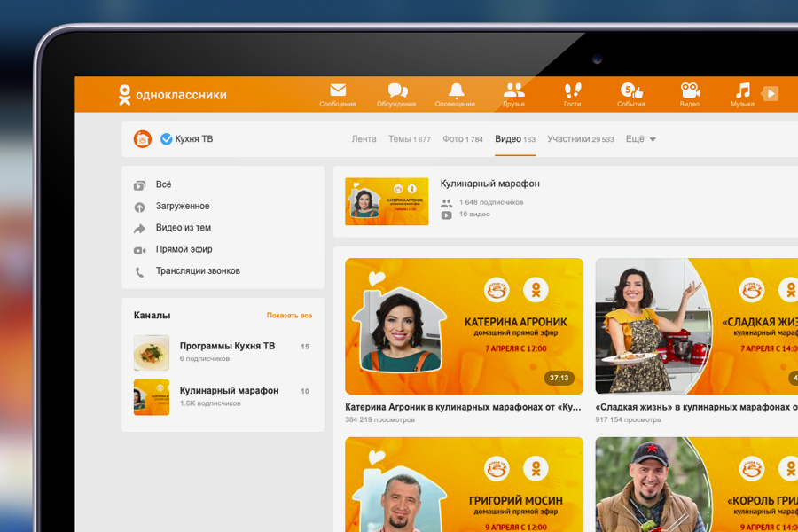The width and height of the screenshot is (798, 532).
Task: Click the Трансляции звонков phone icon
Action: 139,272
